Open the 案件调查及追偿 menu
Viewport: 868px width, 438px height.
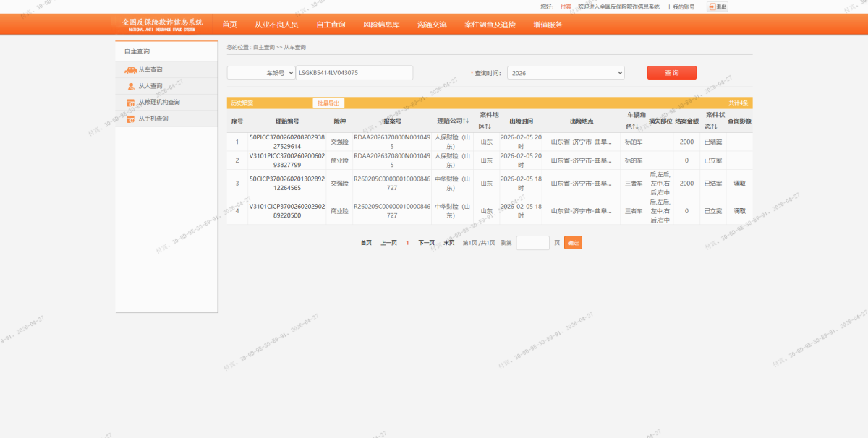pos(490,25)
